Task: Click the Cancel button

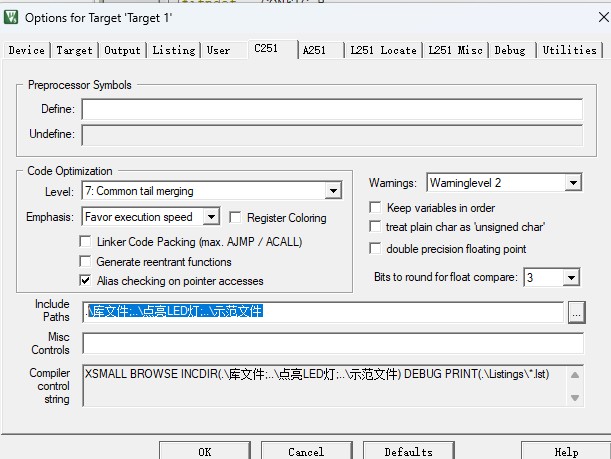Action: point(306,451)
